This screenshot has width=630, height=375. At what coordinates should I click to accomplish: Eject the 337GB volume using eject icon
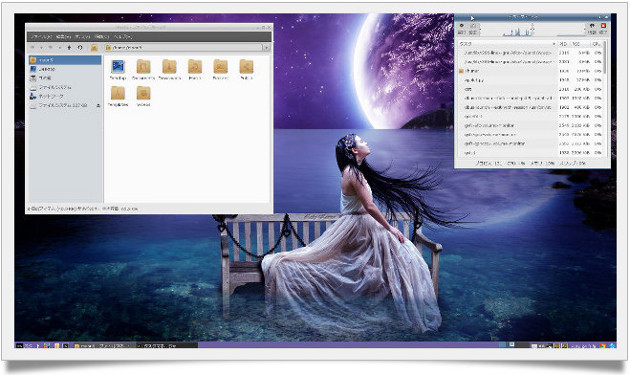tap(98, 105)
